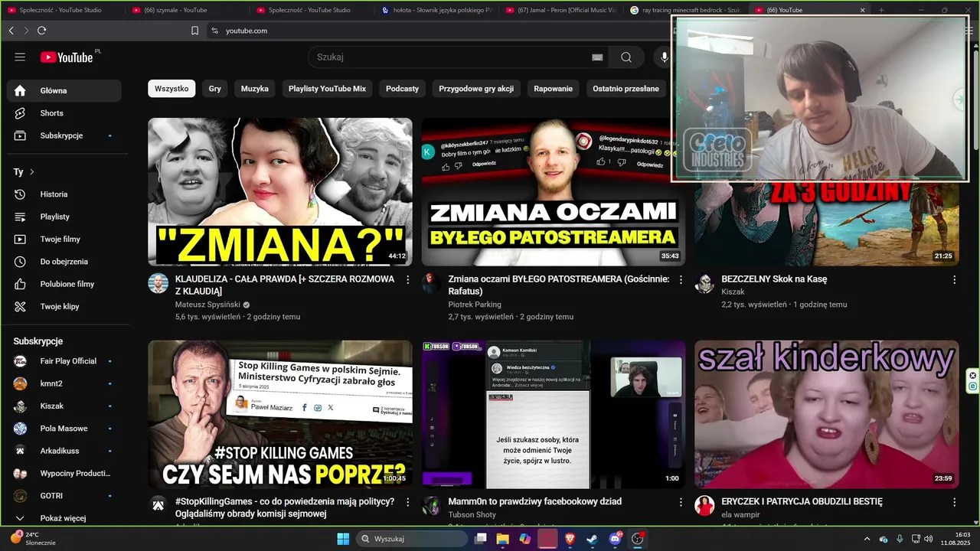This screenshot has width=980, height=551.
Task: Open Brave browser from the taskbar
Action: tap(570, 539)
